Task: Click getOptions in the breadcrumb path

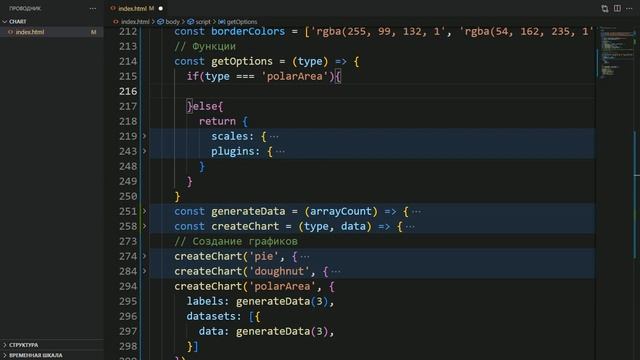Action: pos(242,22)
